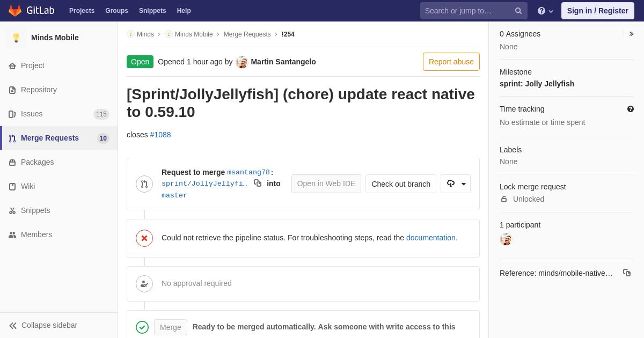Click the Issues count badge 115
This screenshot has width=644, height=338.
point(101,114)
